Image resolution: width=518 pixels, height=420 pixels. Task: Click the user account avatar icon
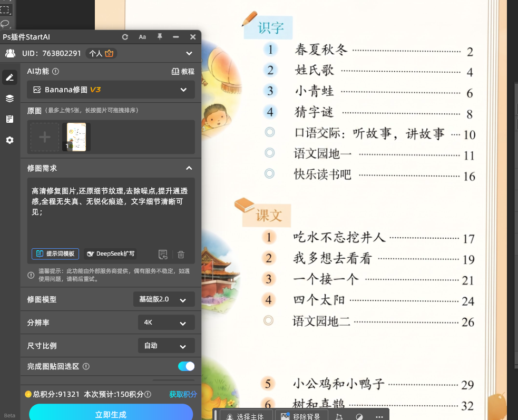(x=10, y=53)
